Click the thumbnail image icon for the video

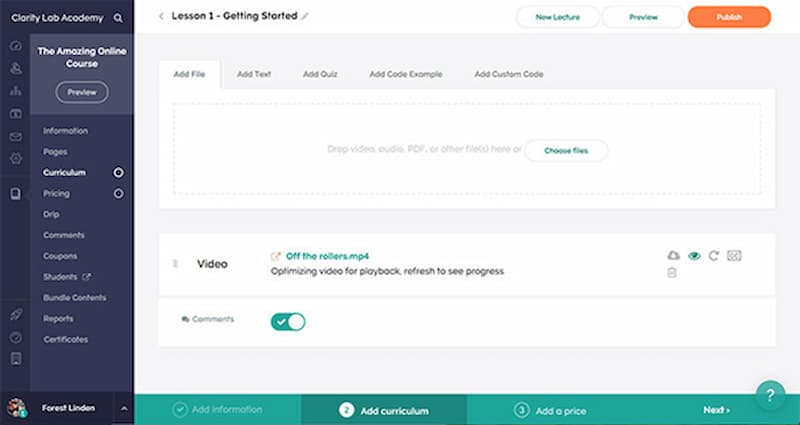pos(734,256)
